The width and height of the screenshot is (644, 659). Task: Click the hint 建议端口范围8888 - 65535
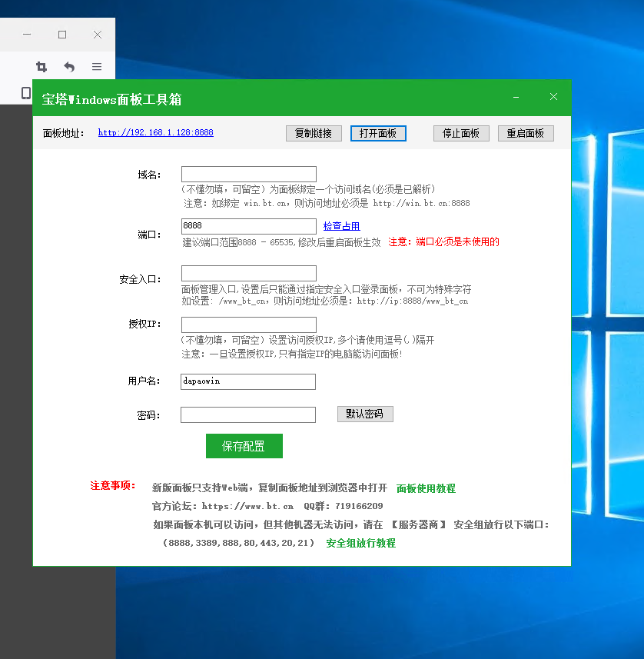pos(237,242)
